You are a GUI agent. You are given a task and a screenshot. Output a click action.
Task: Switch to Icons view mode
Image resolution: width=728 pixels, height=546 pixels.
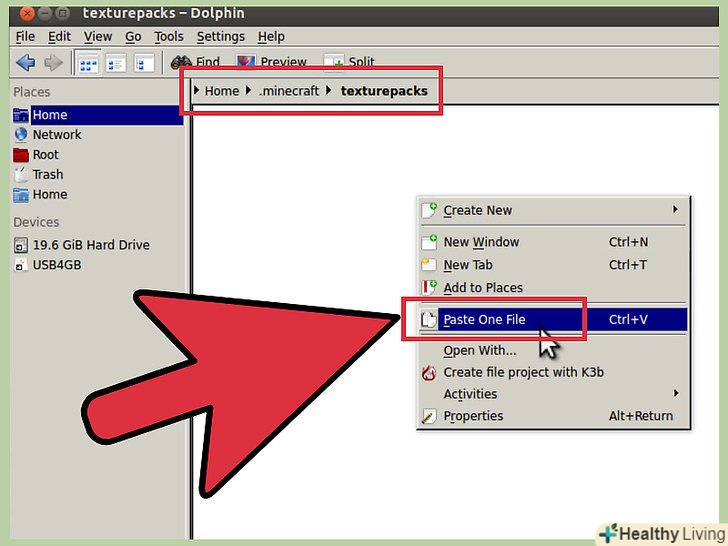pos(88,63)
